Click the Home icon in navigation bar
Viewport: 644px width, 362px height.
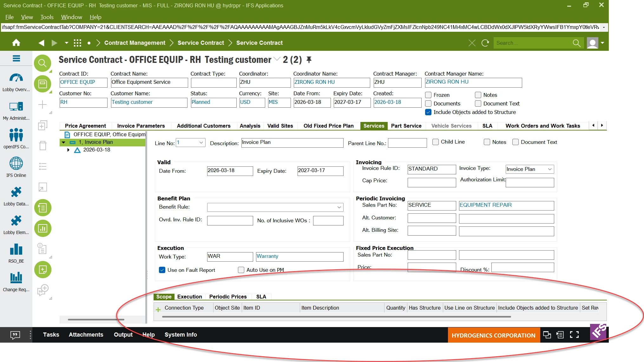(16, 43)
